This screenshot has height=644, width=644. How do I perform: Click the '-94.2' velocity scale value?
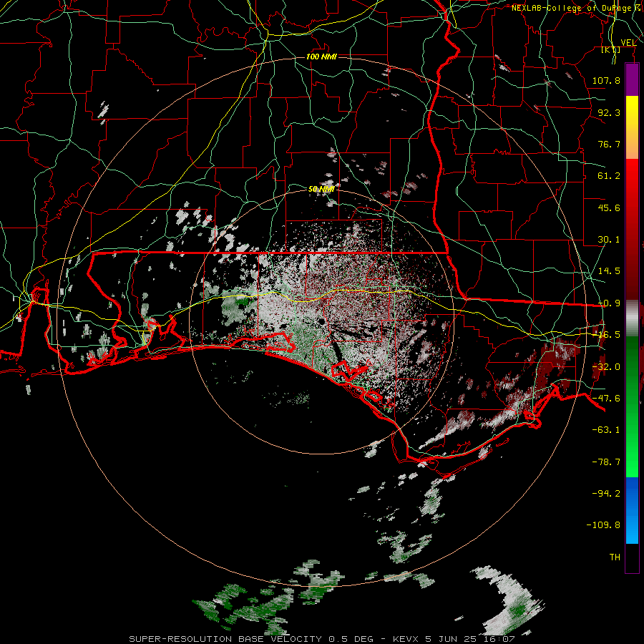coord(606,494)
